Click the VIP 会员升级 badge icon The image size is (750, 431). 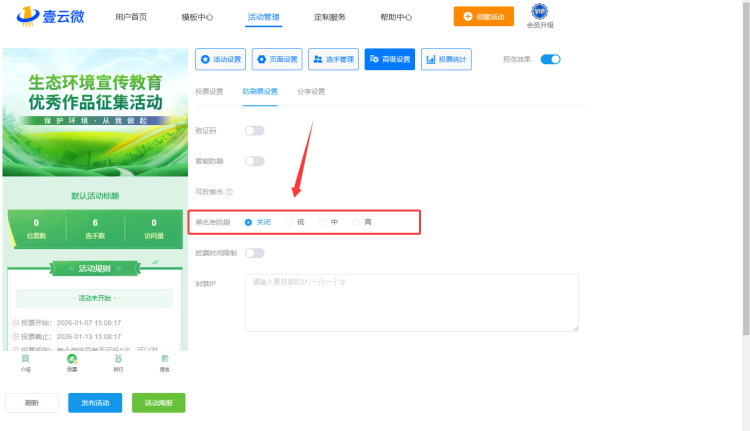click(539, 12)
